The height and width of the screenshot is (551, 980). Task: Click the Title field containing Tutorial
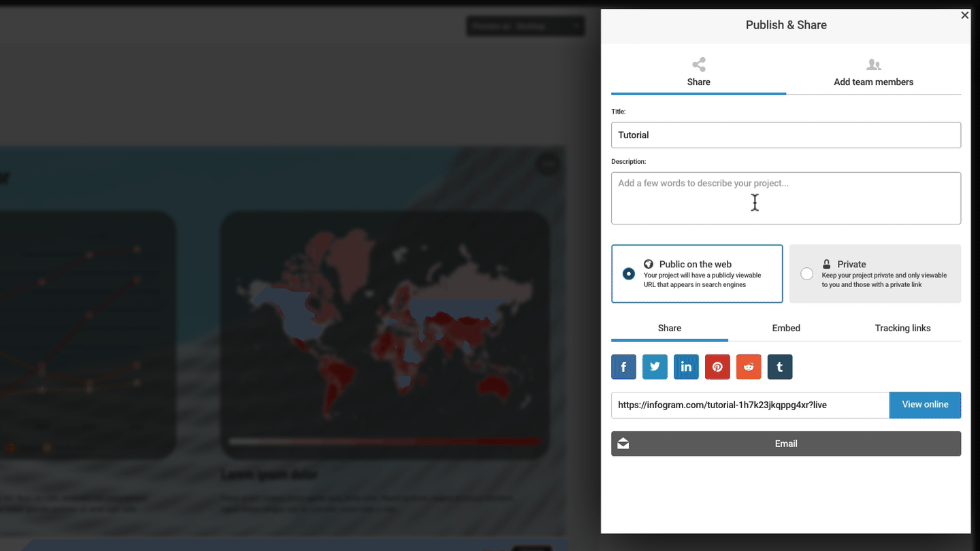pyautogui.click(x=786, y=135)
